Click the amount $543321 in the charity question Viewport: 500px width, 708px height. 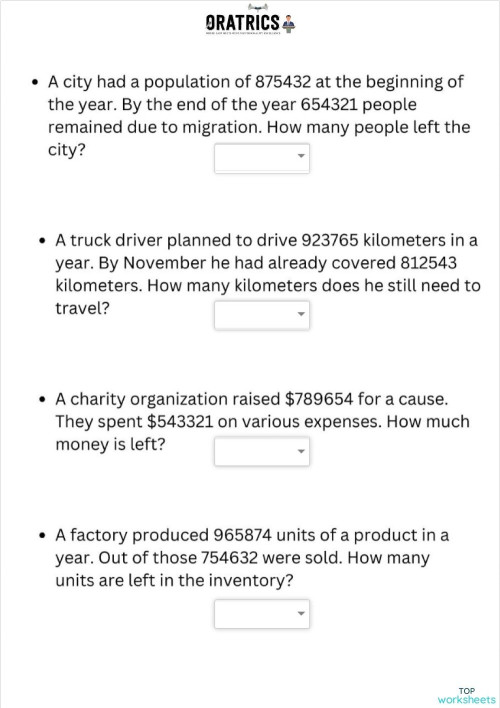pos(180,422)
